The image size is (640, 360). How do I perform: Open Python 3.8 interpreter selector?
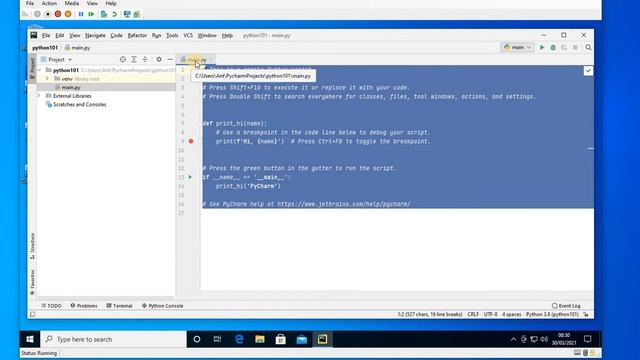(x=552, y=314)
